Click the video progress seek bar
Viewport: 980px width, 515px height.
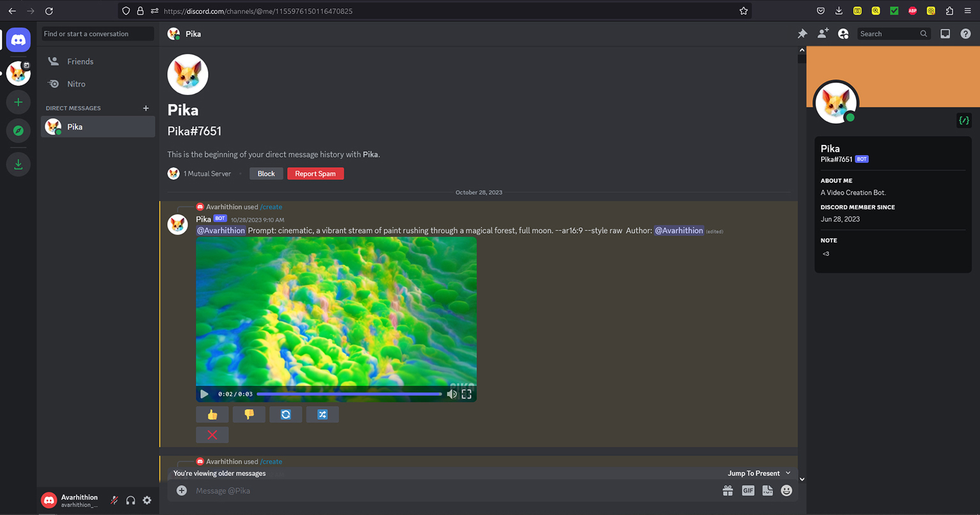[349, 394]
